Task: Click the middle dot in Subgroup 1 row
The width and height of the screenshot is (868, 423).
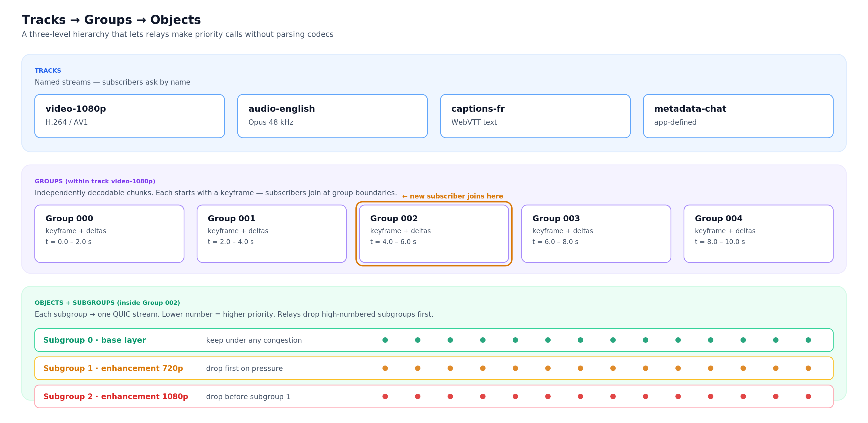Action: [580, 368]
